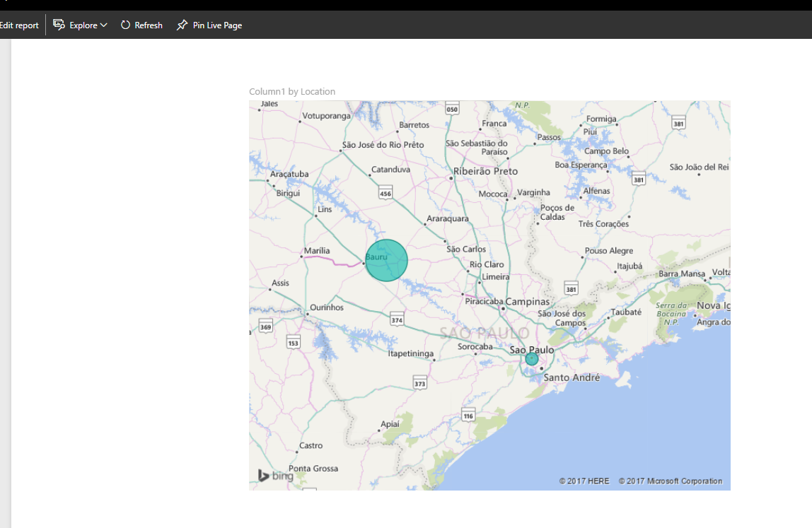Click the Poços de Caldas label
Screen dimensions: 812x528
click(x=557, y=212)
